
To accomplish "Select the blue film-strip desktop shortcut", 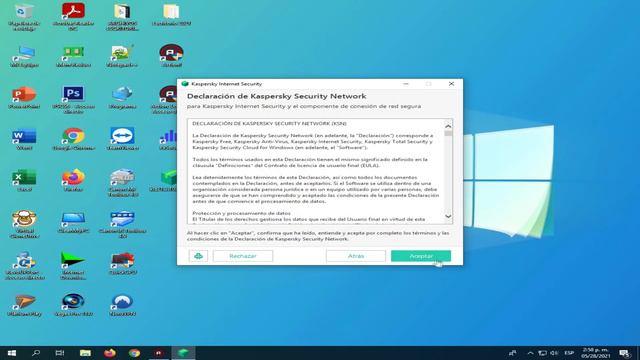I will [x=122, y=224].
